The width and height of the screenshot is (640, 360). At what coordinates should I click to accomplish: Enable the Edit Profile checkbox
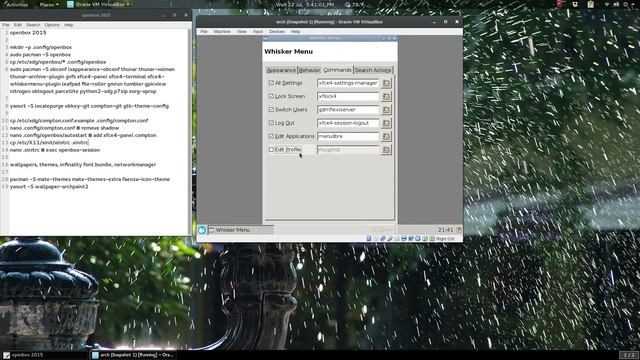coord(271,150)
